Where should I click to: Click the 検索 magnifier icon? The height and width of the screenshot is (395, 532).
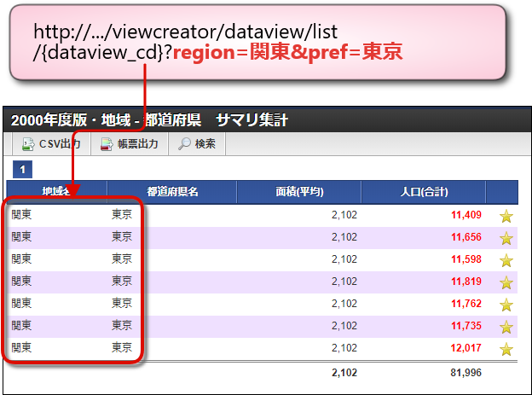(184, 143)
